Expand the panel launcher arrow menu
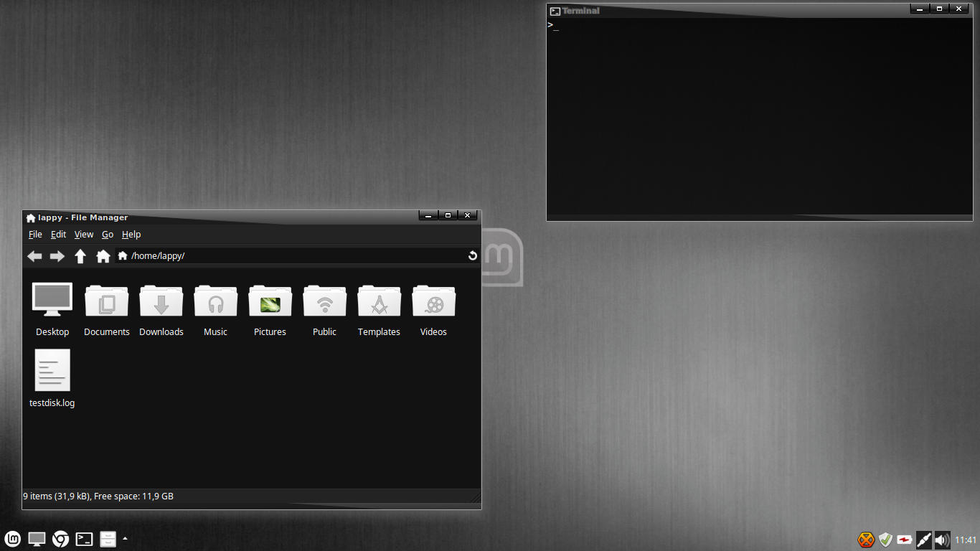 [125, 538]
